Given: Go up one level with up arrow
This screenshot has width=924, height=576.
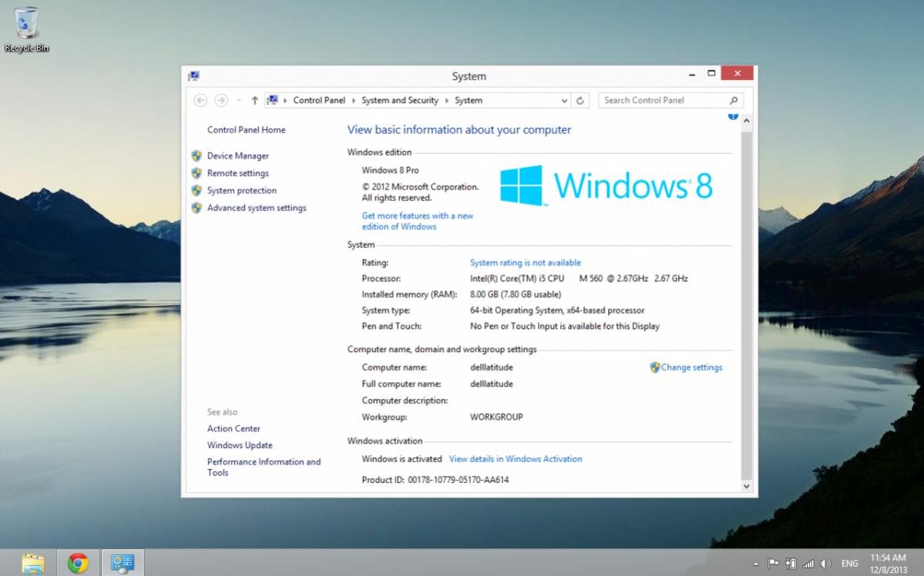Looking at the screenshot, I should click(254, 100).
